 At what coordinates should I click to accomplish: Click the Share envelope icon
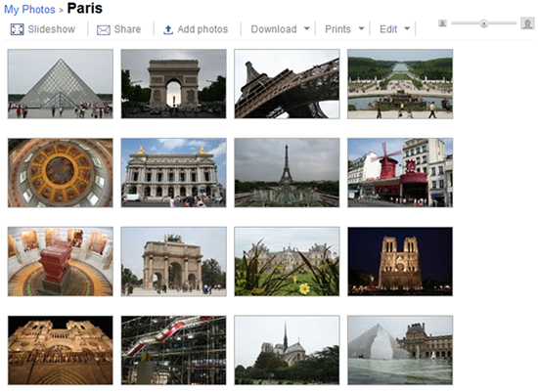(x=104, y=30)
